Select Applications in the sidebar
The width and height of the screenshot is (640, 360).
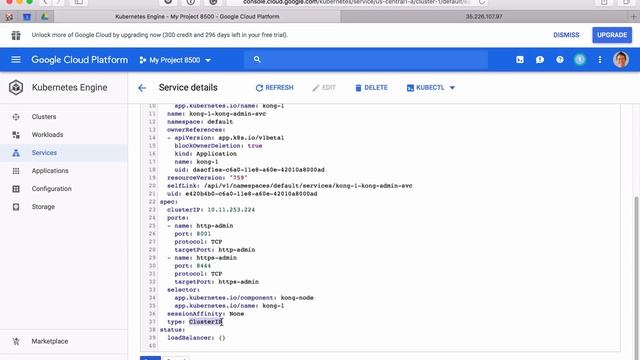point(50,171)
